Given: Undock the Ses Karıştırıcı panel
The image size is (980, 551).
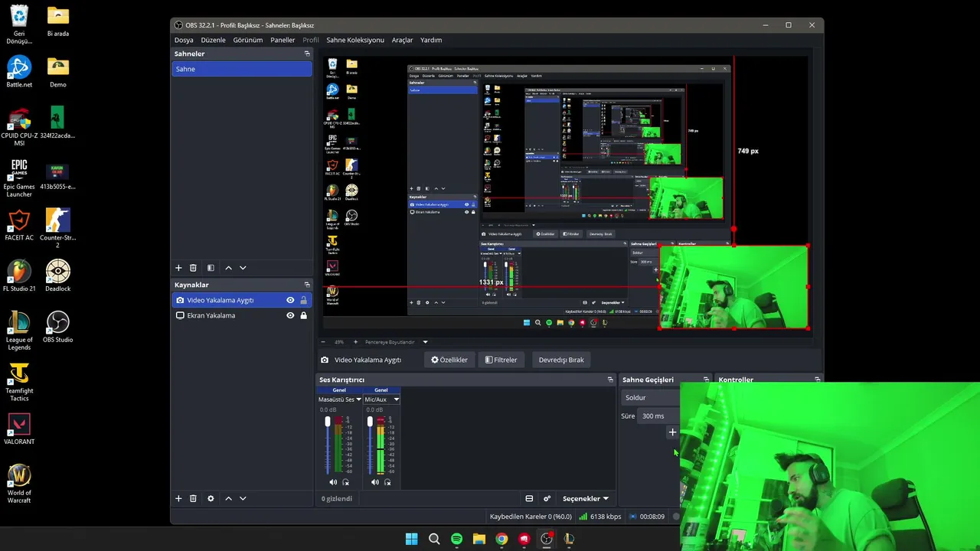Looking at the screenshot, I should 610,380.
